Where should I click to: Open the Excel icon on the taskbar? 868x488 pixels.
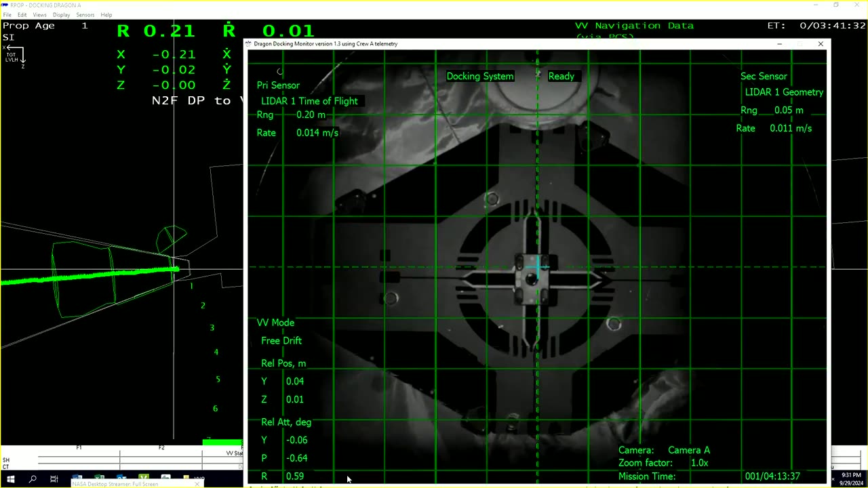(99, 479)
